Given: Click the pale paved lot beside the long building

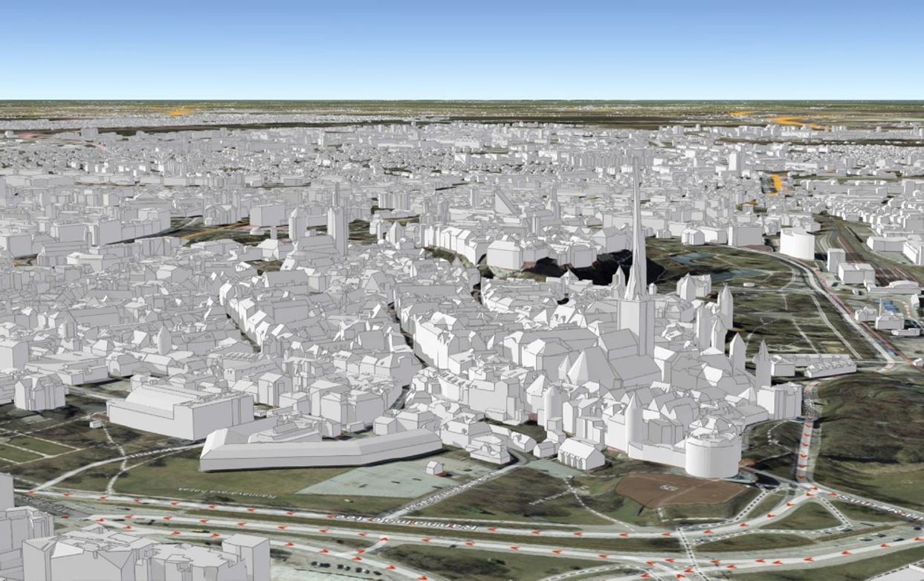Looking at the screenshot, I should 372,483.
